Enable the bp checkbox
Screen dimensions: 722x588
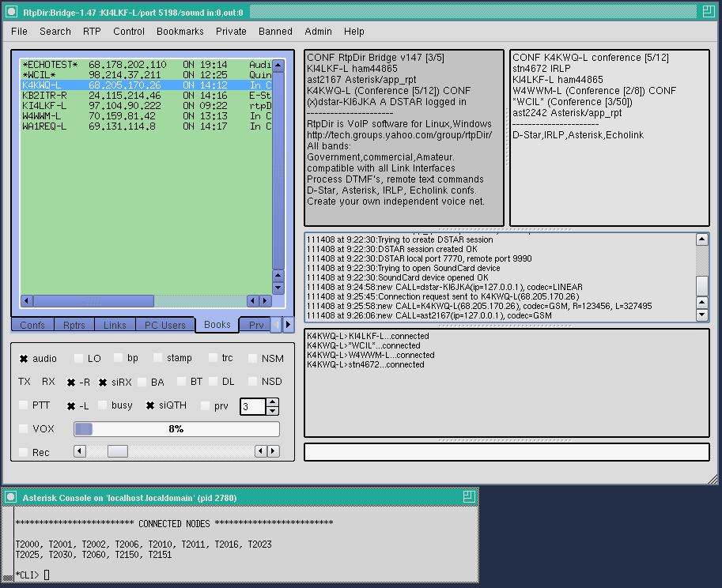click(x=119, y=357)
